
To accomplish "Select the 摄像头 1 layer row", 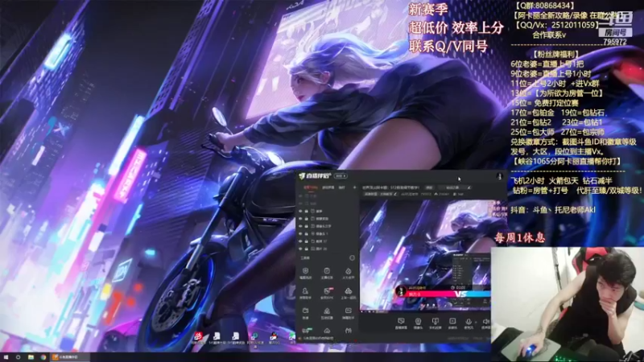I will click(327, 233).
